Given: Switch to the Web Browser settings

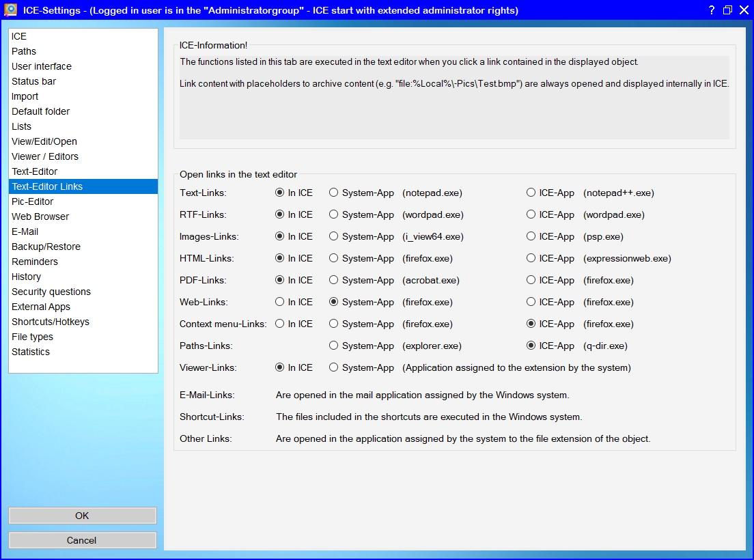Looking at the screenshot, I should (40, 216).
